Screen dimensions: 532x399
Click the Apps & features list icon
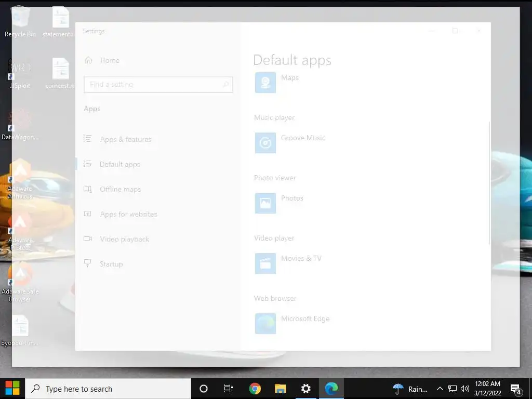point(87,138)
